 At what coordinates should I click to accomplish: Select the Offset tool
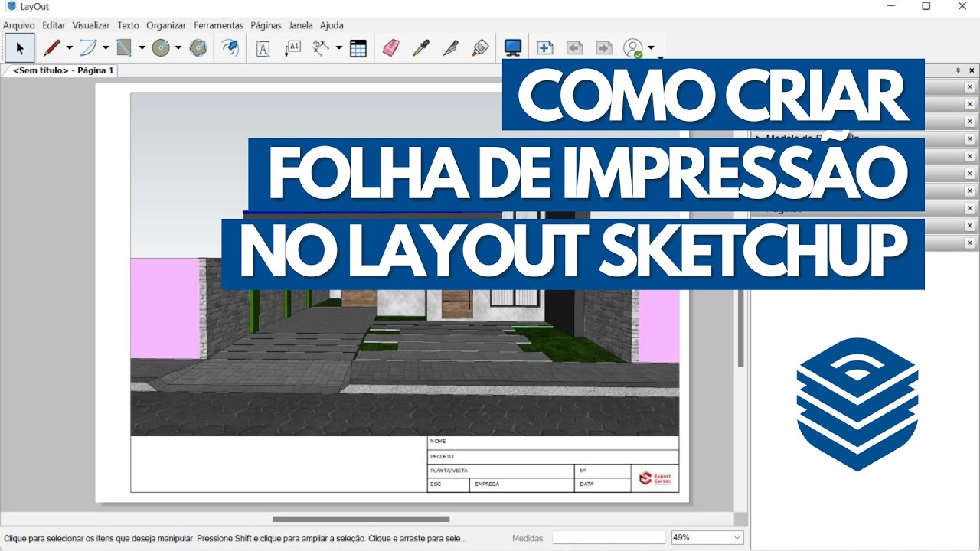tap(230, 48)
